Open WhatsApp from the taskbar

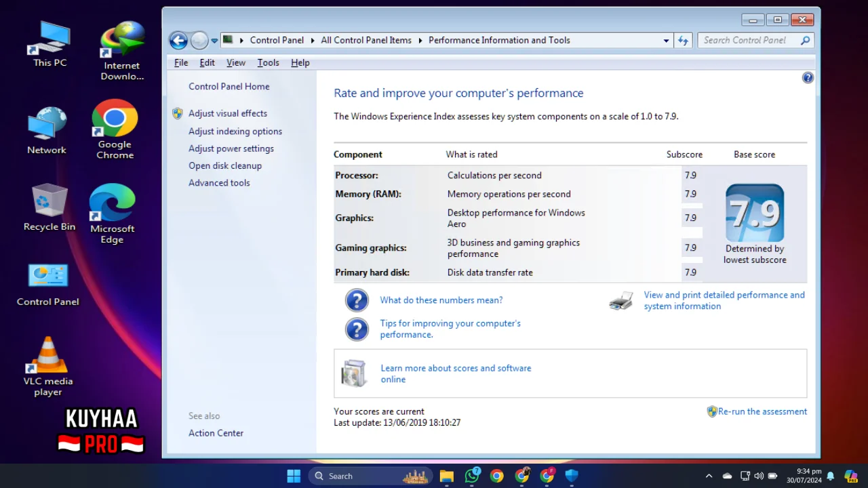click(472, 476)
